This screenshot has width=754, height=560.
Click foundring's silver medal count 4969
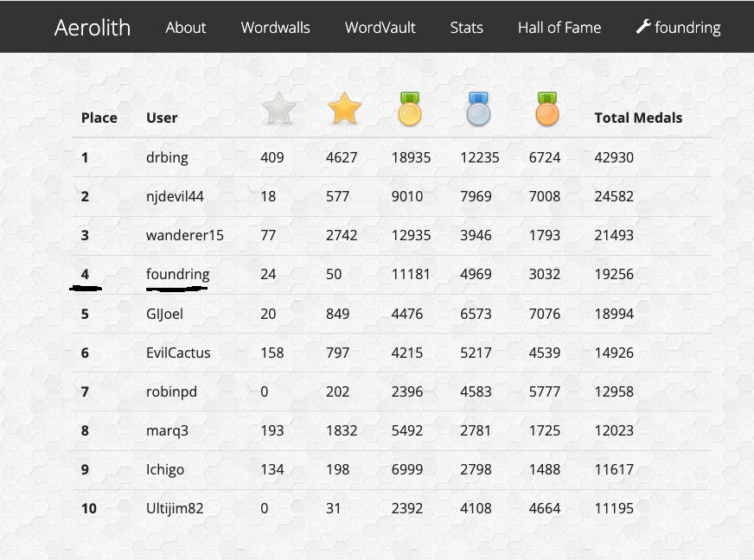pos(476,275)
